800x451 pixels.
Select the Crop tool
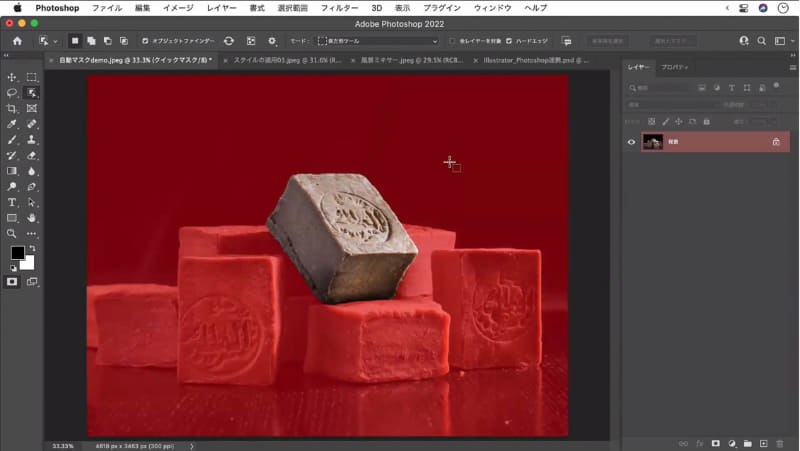pos(11,108)
